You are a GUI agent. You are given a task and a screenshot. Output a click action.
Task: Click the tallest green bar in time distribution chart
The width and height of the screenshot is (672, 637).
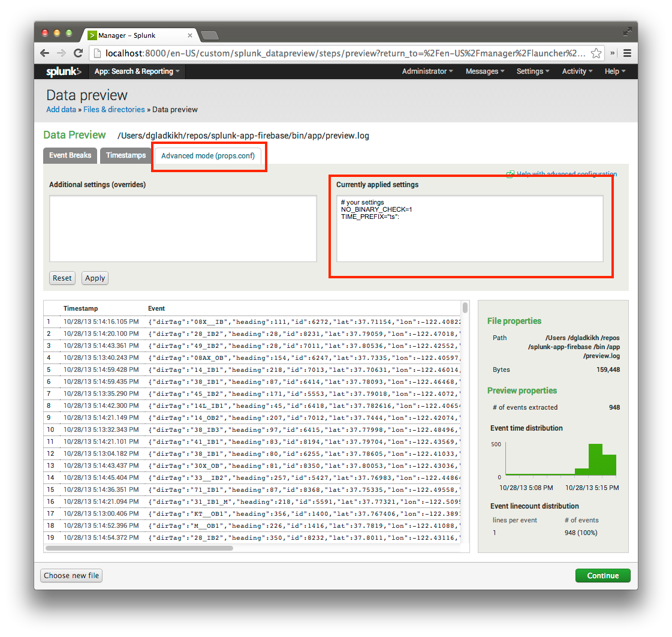(x=595, y=459)
